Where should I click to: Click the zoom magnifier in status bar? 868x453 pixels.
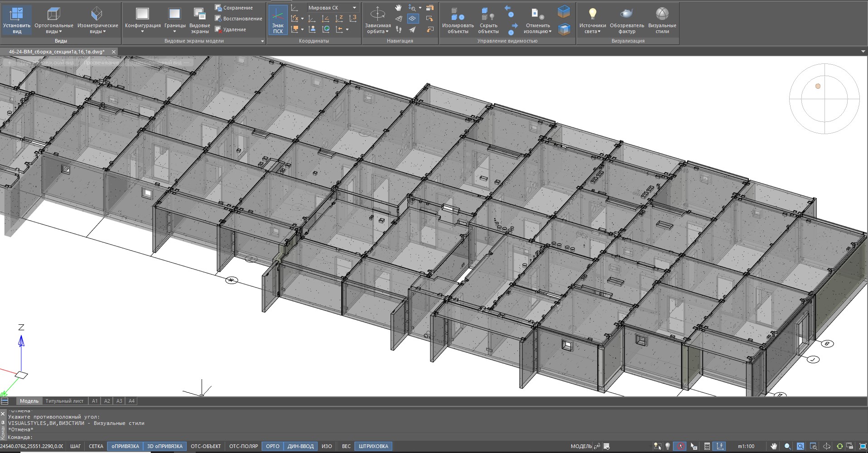pyautogui.click(x=787, y=446)
